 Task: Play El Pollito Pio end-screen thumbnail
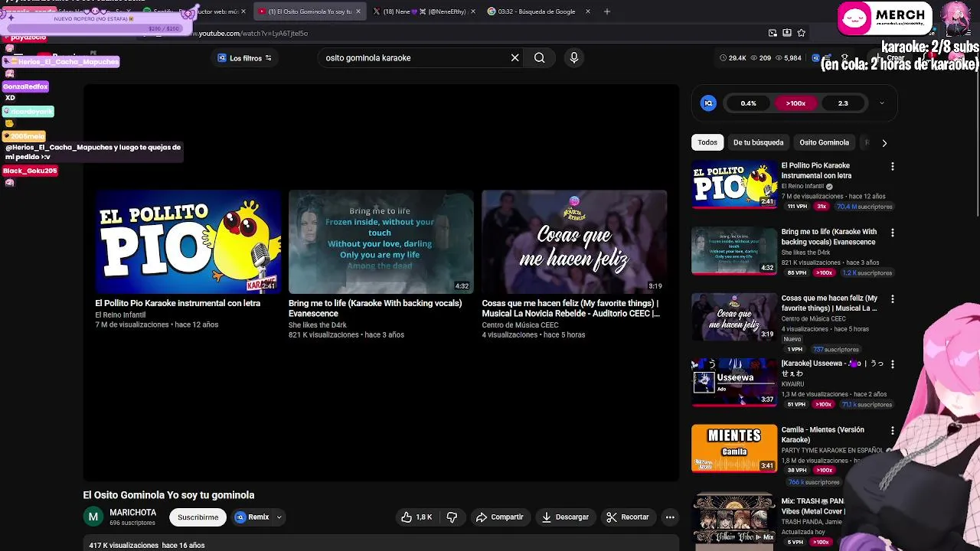coord(188,242)
